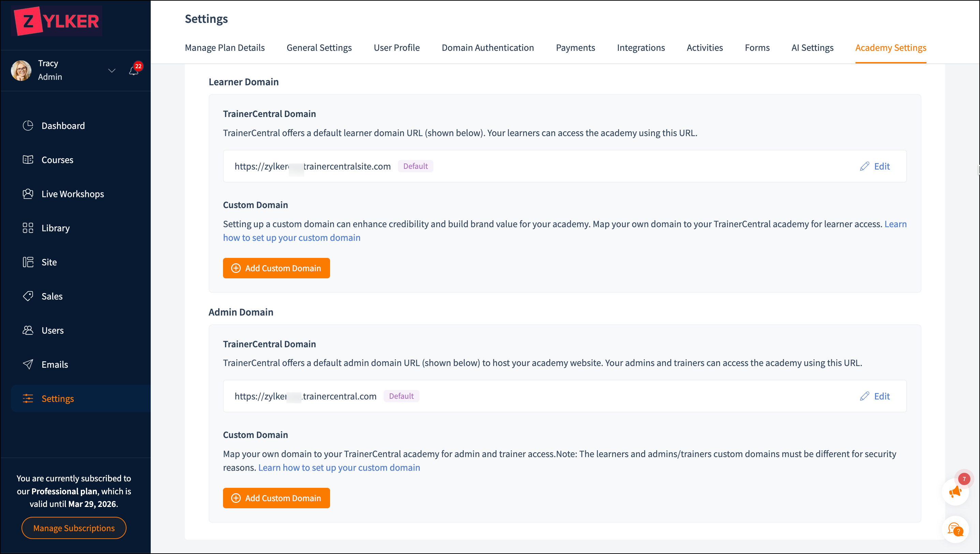Open the notifications bell icon
This screenshot has width=980, height=554.
134,71
